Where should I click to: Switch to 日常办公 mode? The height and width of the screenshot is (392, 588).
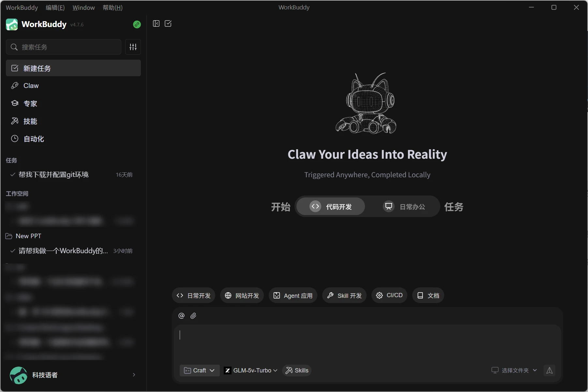(404, 207)
